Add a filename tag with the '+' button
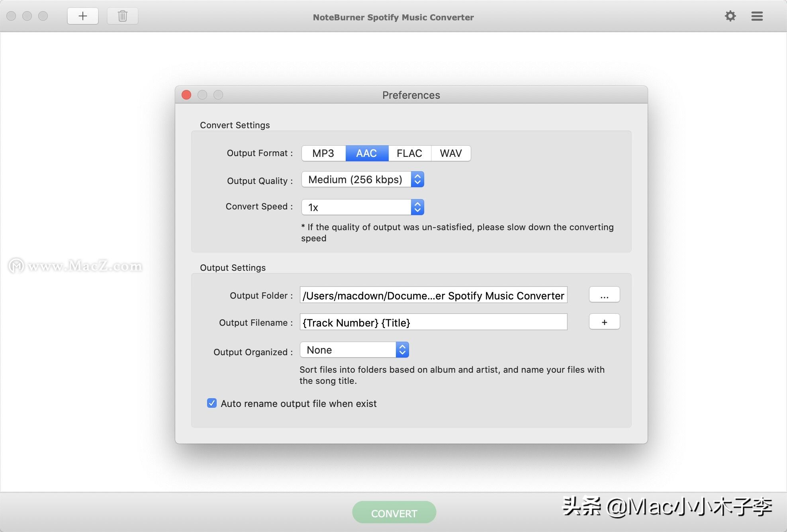The height and width of the screenshot is (532, 787). [604, 322]
